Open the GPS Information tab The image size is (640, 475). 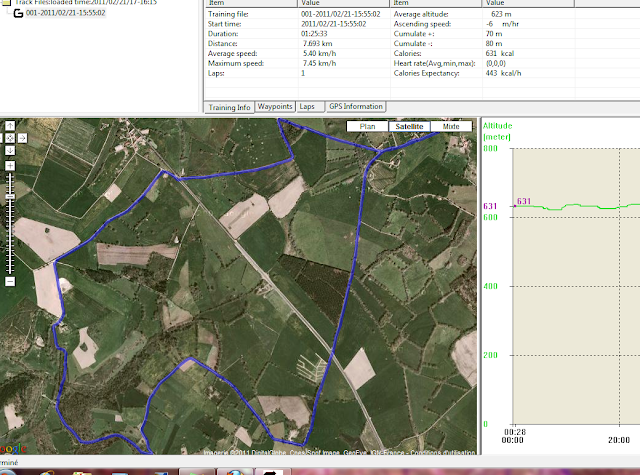[x=356, y=107]
